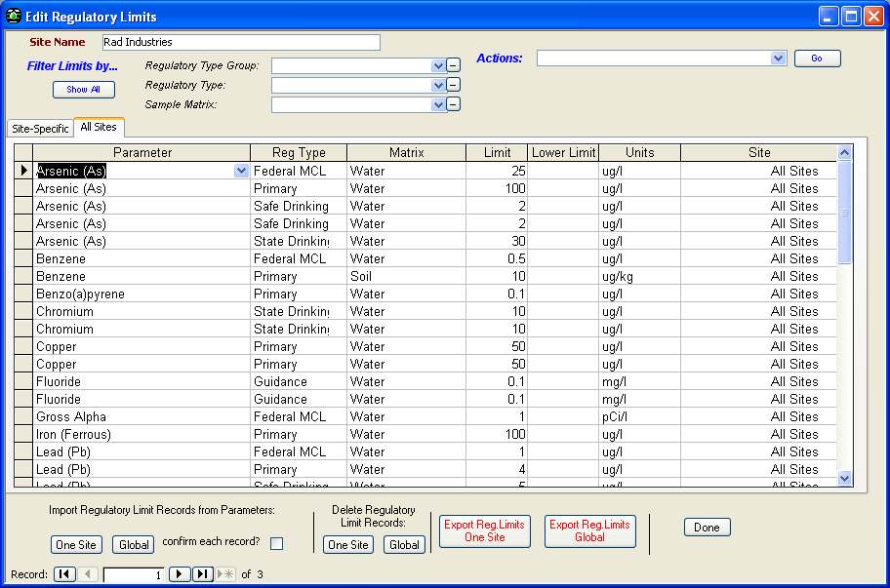Image resolution: width=890 pixels, height=588 pixels.
Task: Click the record number field
Action: pyautogui.click(x=134, y=574)
